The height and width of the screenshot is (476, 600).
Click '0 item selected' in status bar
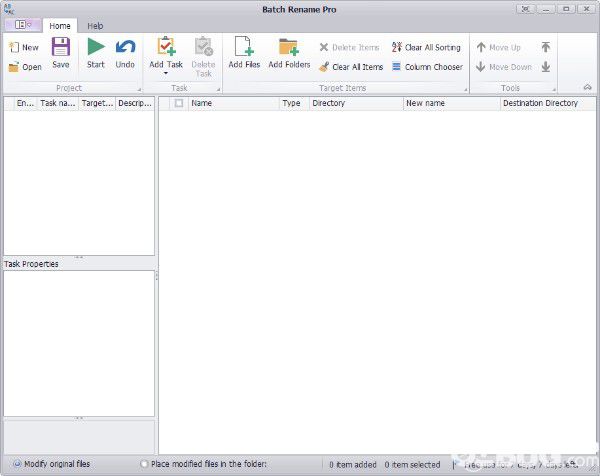(412, 465)
